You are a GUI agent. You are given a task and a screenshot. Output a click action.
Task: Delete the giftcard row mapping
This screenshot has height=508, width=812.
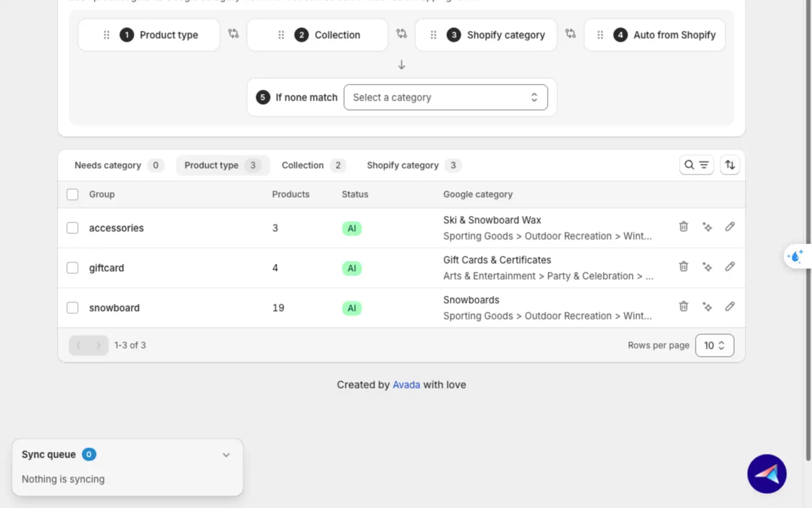coord(683,266)
